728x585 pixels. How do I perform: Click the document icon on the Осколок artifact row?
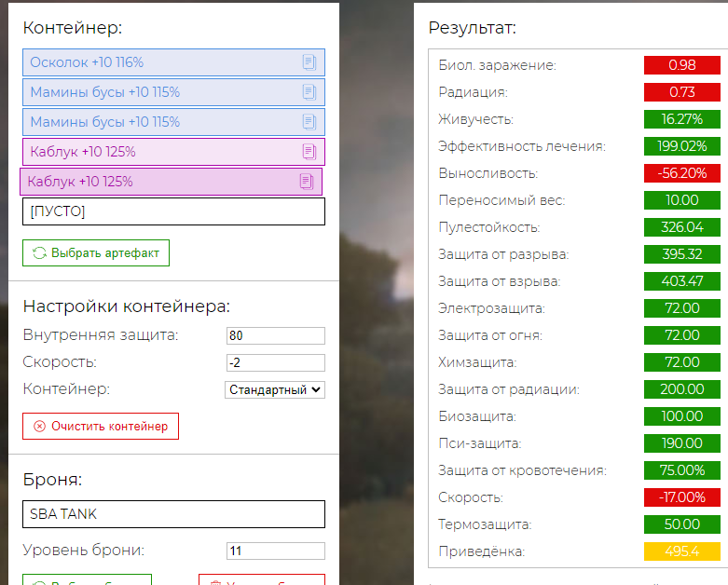(310, 62)
